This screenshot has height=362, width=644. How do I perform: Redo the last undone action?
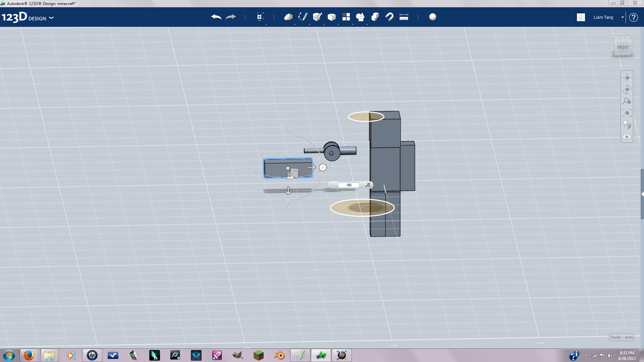pos(231,17)
